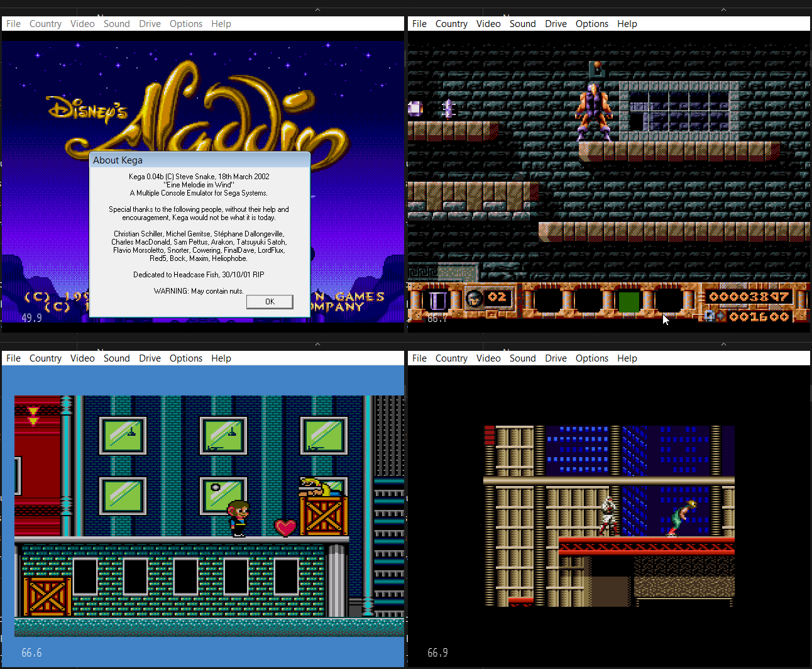812x669 pixels.
Task: Click the 66.9 frame rate counter
Action: click(437, 653)
